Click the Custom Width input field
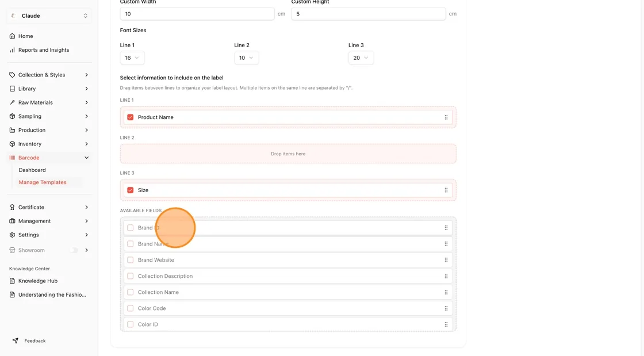644x356 pixels. point(197,14)
